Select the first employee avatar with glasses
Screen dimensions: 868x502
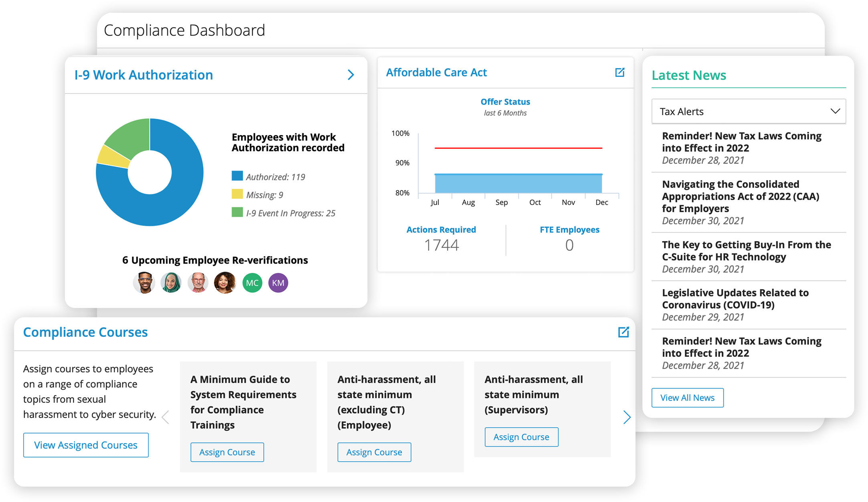coord(144,283)
